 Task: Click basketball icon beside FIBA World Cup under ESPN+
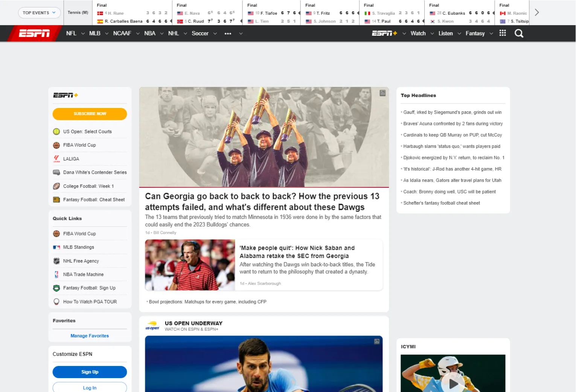pos(56,145)
